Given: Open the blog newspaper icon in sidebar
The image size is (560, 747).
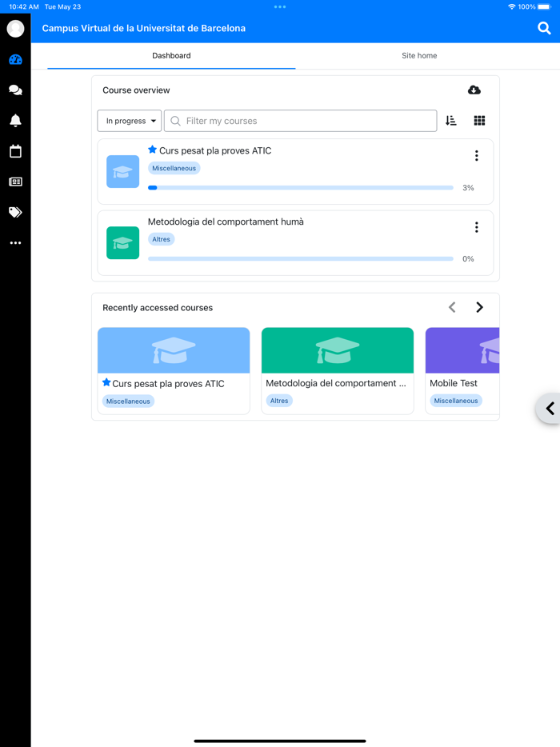Looking at the screenshot, I should pos(15,182).
